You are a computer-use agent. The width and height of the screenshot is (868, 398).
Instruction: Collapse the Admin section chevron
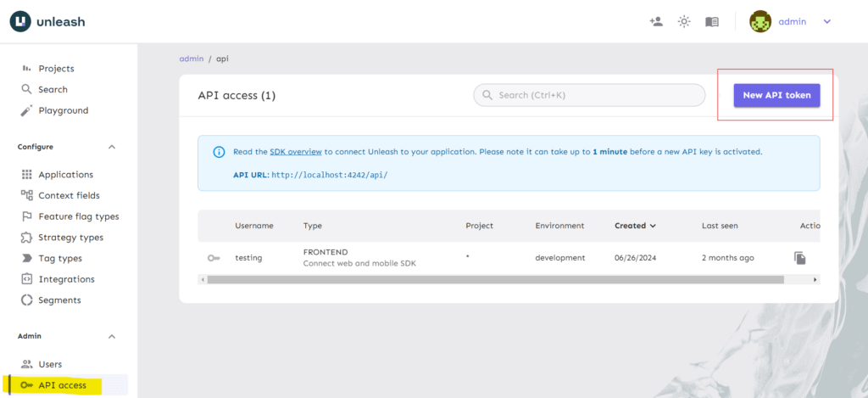tap(112, 336)
